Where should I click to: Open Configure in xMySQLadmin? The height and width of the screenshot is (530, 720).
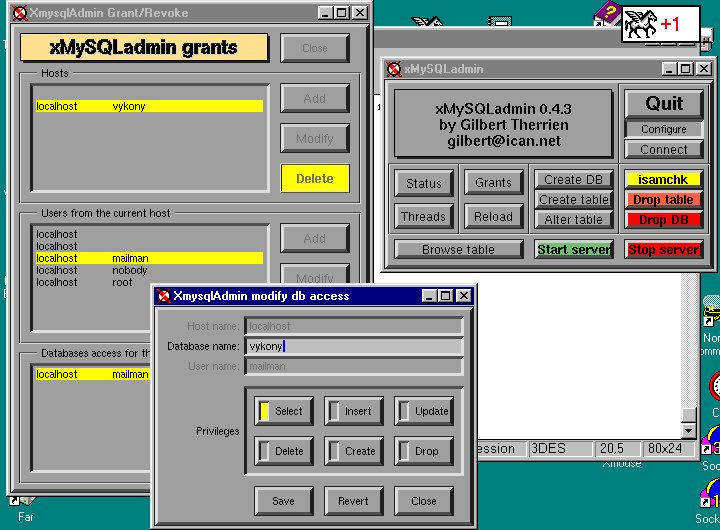[x=664, y=129]
